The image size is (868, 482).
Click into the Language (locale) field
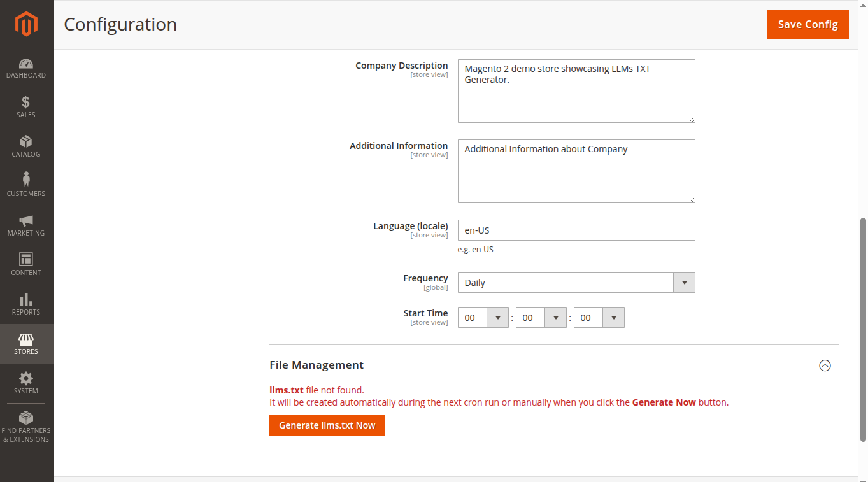(x=576, y=230)
